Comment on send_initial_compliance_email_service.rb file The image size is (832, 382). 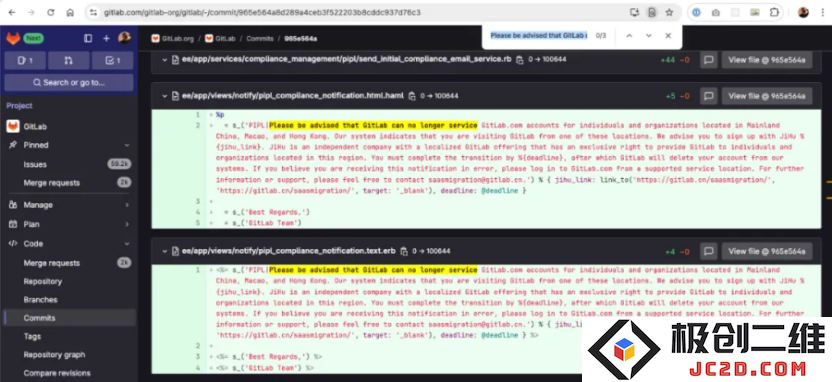708,59
